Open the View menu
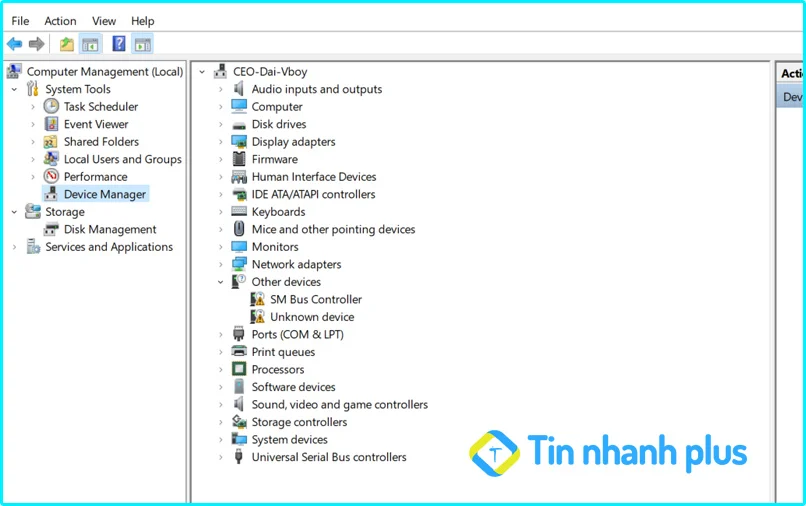 (x=104, y=21)
